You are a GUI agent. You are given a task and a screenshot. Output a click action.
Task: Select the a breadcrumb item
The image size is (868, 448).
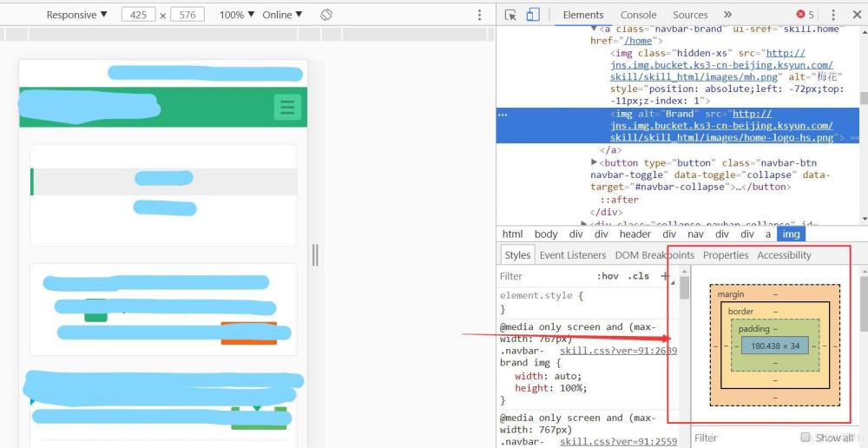click(768, 234)
